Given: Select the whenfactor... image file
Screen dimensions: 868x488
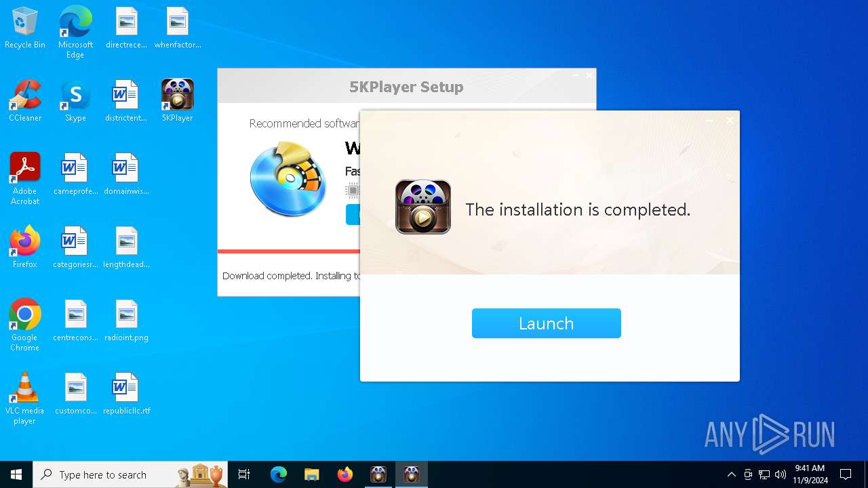Looking at the screenshot, I should click(x=178, y=28).
